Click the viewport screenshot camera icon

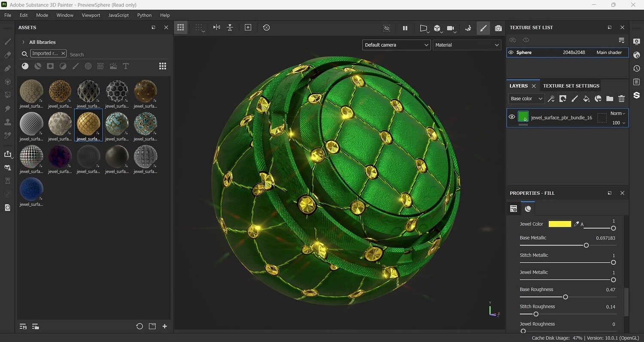[498, 28]
